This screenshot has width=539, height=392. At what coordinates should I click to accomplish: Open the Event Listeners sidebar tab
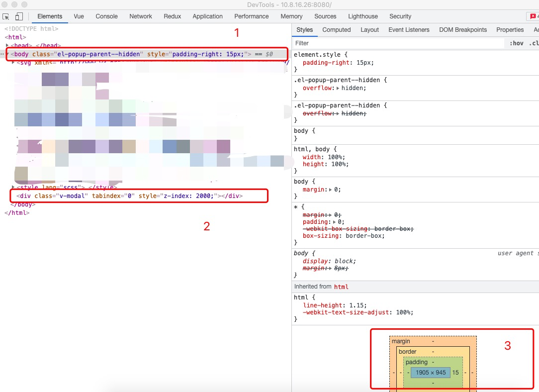[409, 30]
